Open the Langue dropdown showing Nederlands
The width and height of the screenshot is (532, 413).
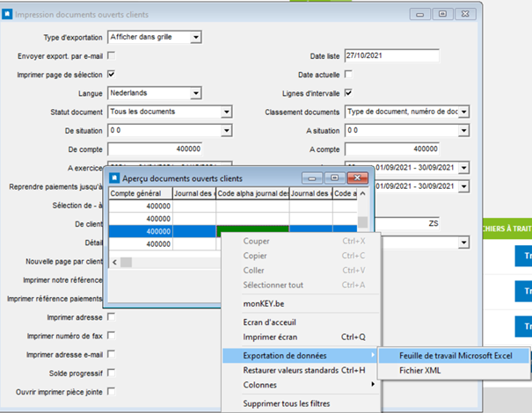coord(196,93)
